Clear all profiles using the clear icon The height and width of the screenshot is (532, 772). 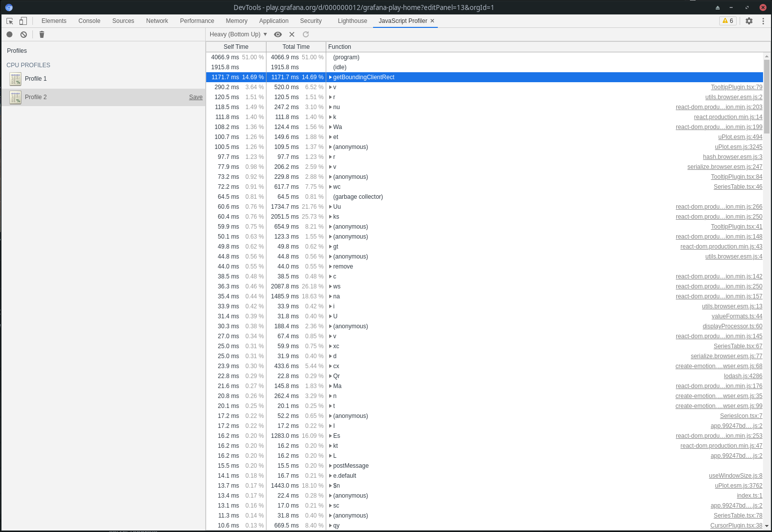click(x=23, y=34)
